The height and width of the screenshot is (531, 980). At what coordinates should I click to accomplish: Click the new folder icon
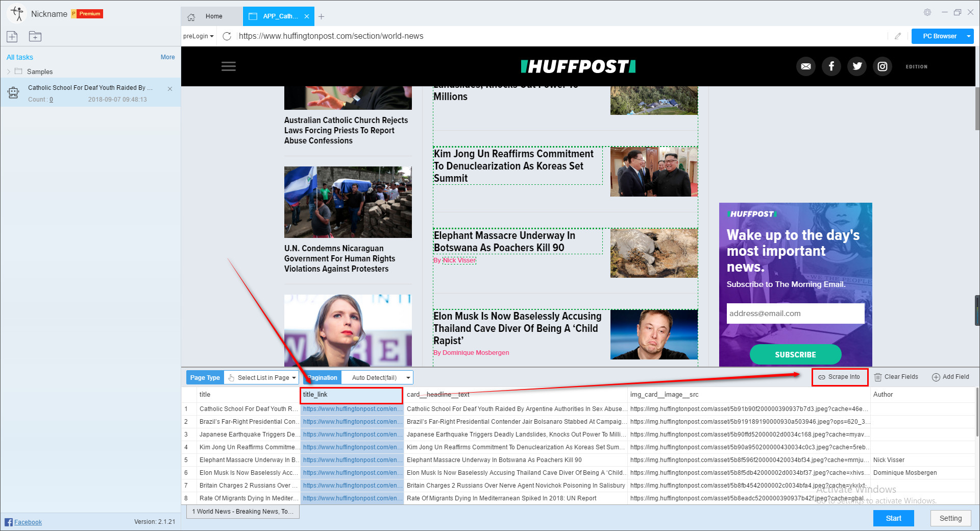click(x=35, y=36)
